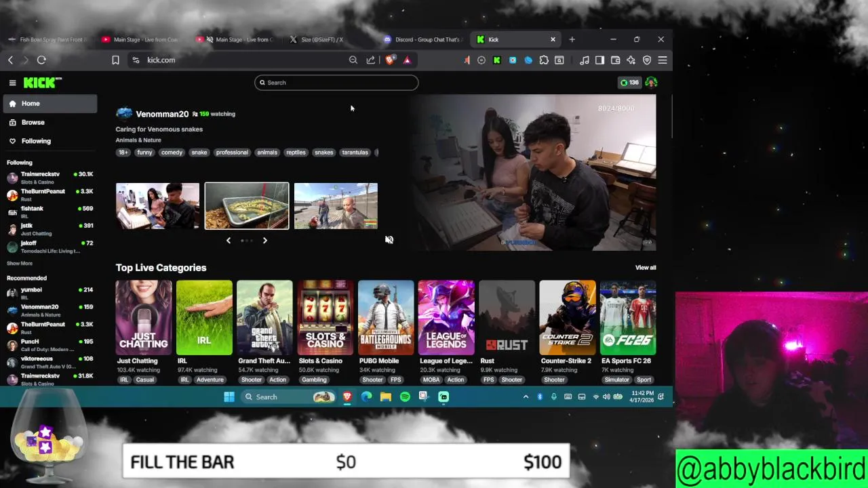Viewport: 868px width, 488px height.
Task: Open the user profile avatar menu
Action: tap(651, 83)
